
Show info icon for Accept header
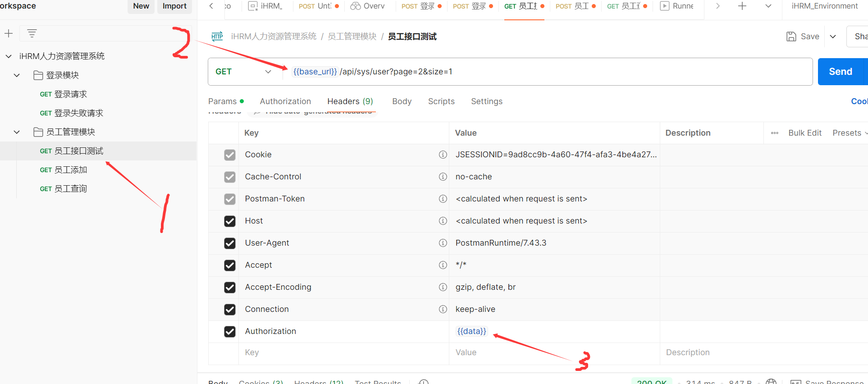[x=443, y=265]
